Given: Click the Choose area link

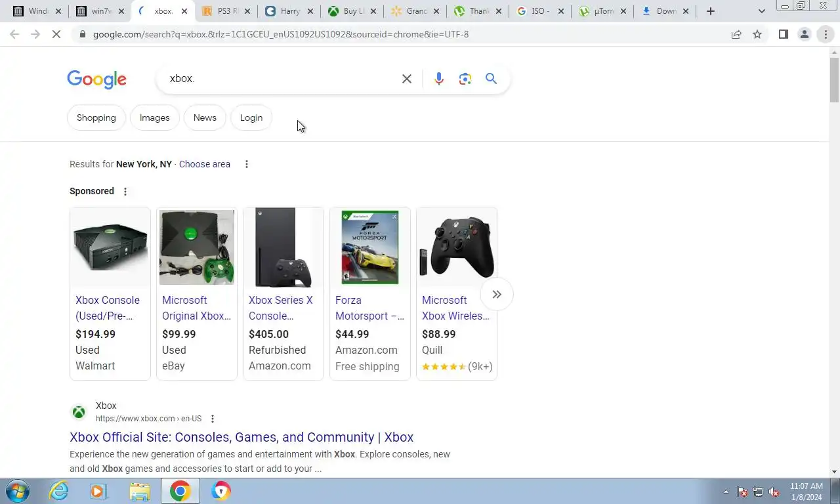Looking at the screenshot, I should [x=205, y=164].
